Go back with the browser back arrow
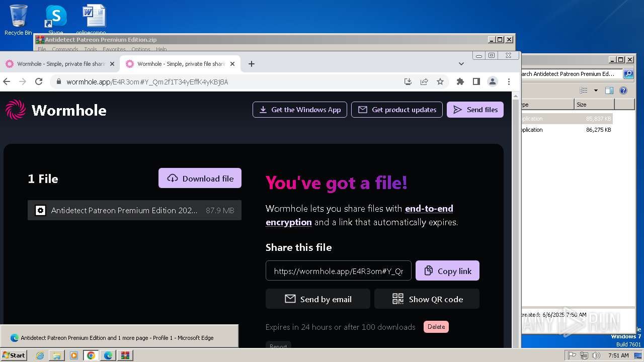The height and width of the screenshot is (362, 644). (x=7, y=81)
